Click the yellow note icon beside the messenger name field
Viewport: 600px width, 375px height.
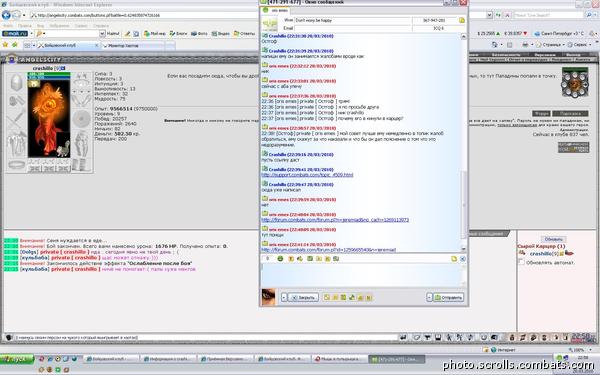(x=462, y=20)
